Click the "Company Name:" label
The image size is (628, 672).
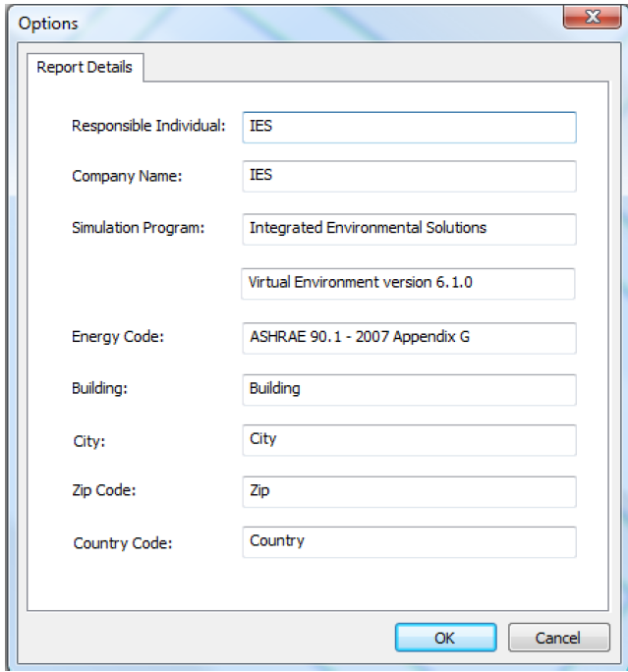(x=128, y=177)
